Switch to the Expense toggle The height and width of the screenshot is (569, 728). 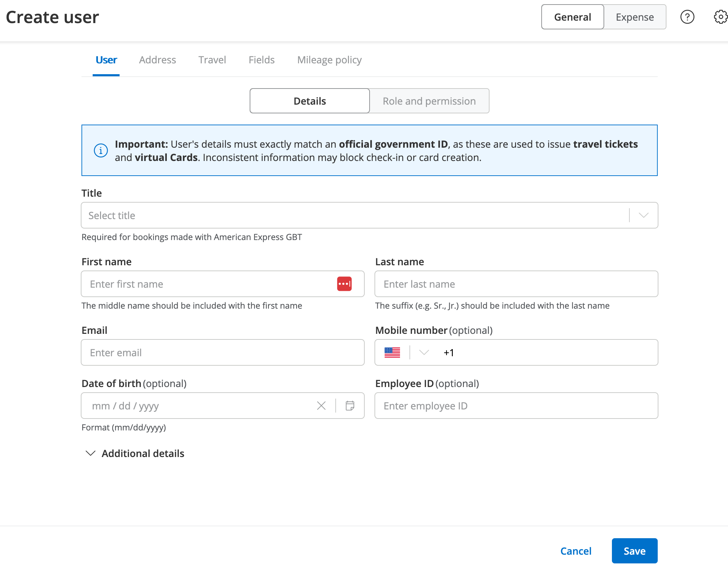[x=635, y=17]
